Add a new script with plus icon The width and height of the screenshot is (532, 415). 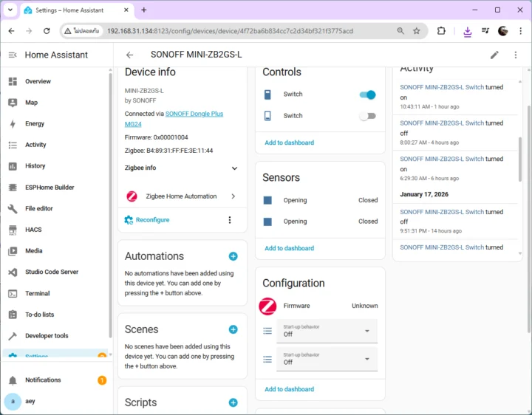233,402
